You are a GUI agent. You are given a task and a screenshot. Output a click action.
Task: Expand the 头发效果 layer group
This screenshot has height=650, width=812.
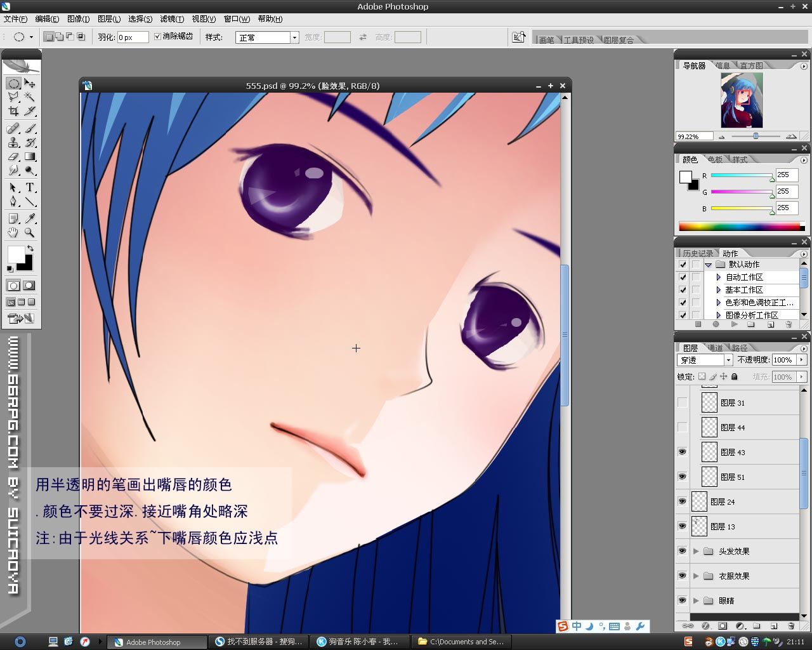pos(696,551)
